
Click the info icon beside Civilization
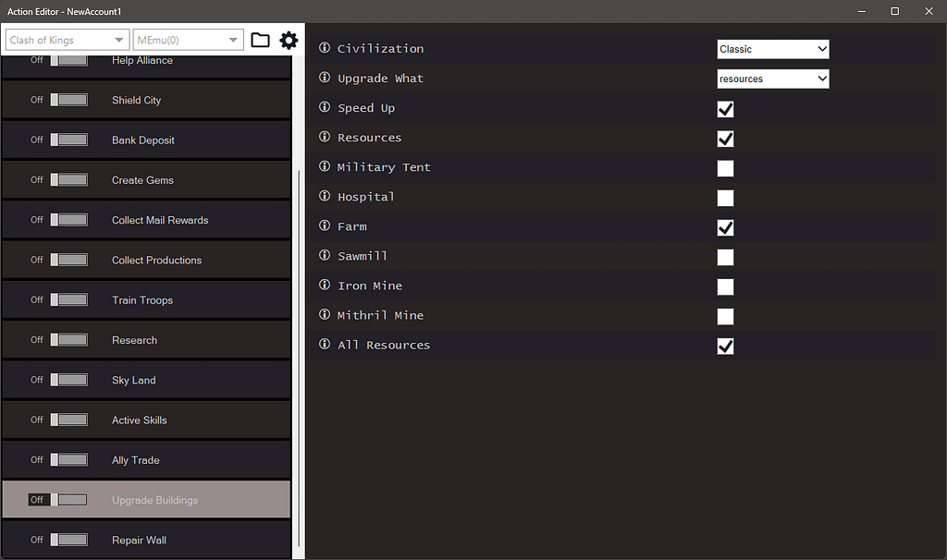(324, 48)
